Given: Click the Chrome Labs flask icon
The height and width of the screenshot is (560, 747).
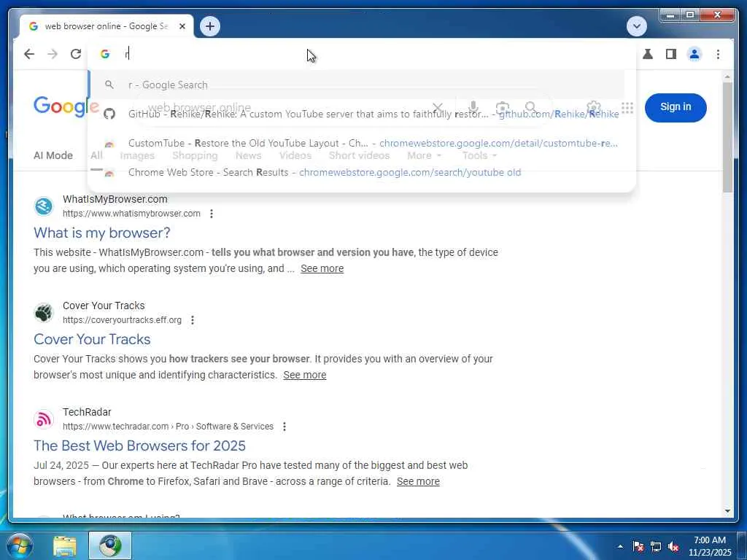Looking at the screenshot, I should click(648, 54).
